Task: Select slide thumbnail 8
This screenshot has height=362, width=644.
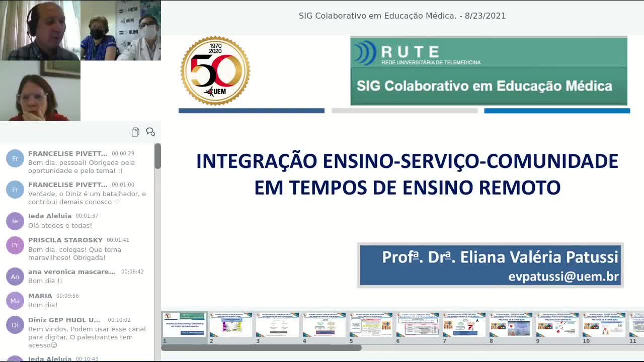Action: coord(511,325)
